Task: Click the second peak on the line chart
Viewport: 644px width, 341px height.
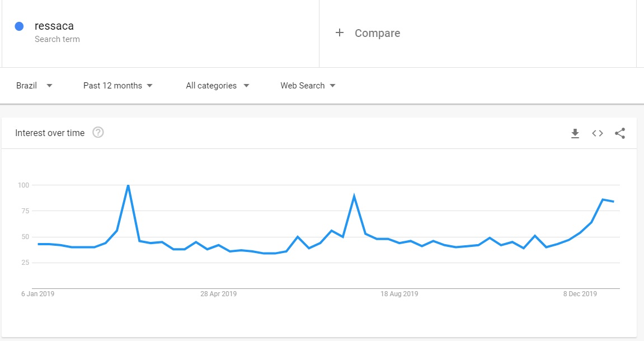Action: 354,197
